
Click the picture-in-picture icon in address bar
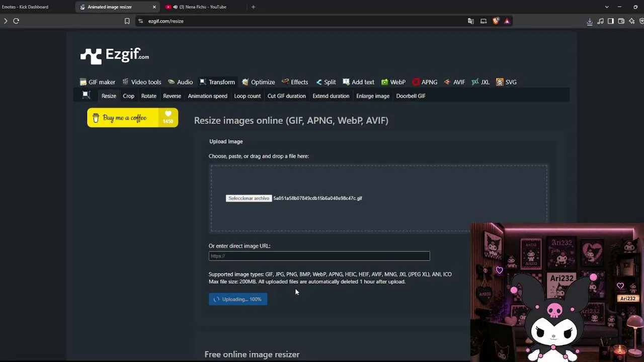484,21
